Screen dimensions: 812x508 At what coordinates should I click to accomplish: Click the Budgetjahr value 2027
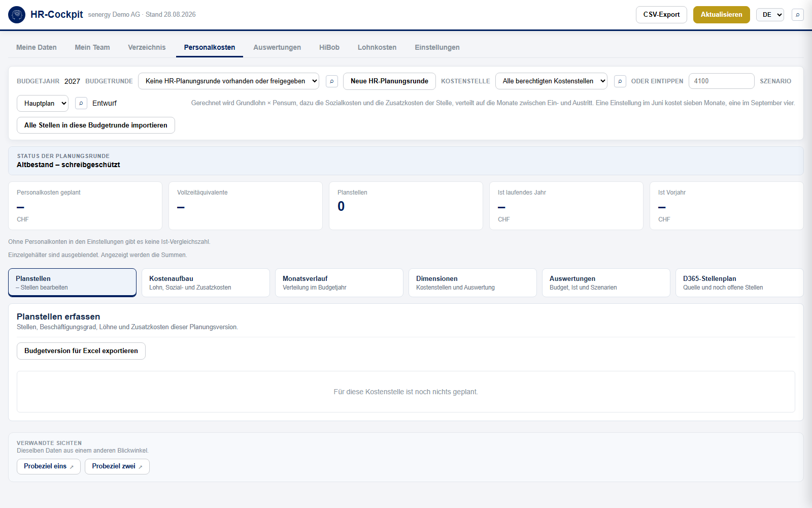click(72, 81)
